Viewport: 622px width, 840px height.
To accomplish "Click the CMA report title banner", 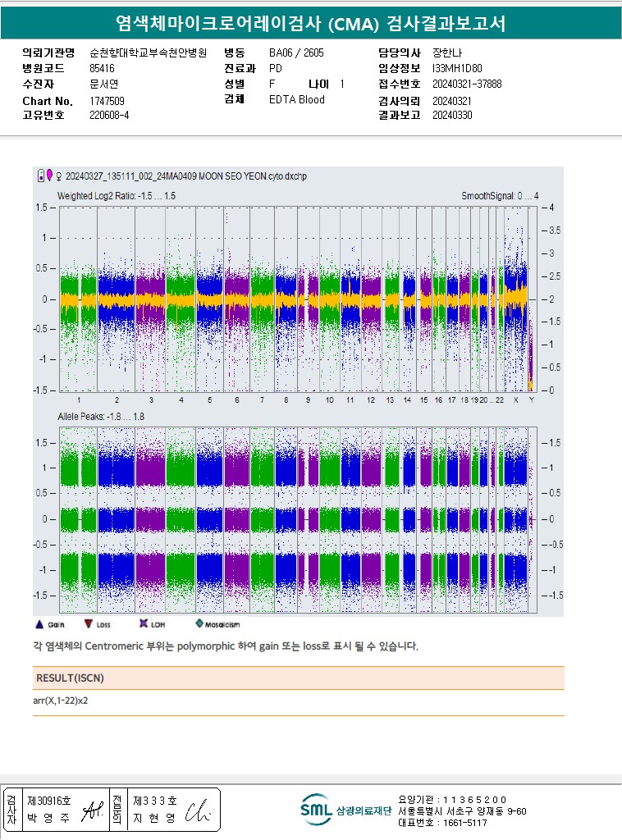I will (311, 25).
